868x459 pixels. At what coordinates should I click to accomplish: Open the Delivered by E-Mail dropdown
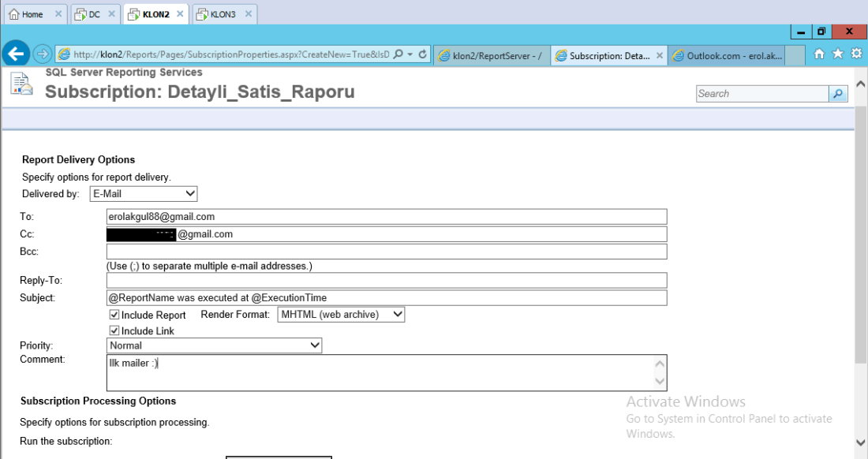click(x=143, y=193)
